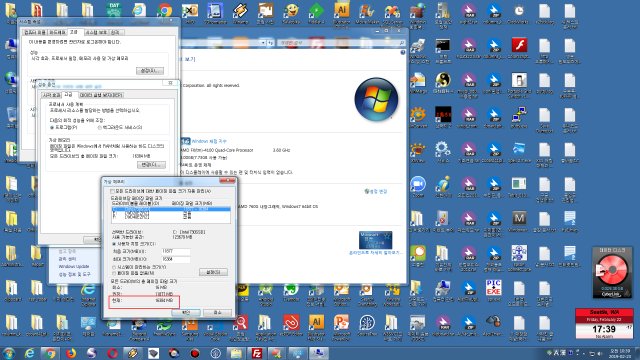640x360 pixels.
Task: Click the Windows Update link
Action: tap(73, 267)
